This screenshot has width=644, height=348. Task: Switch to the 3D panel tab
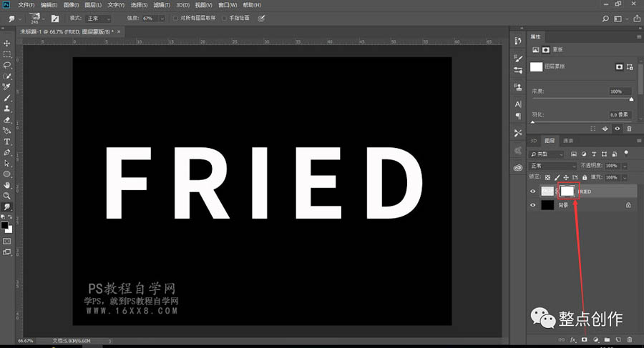pyautogui.click(x=534, y=141)
